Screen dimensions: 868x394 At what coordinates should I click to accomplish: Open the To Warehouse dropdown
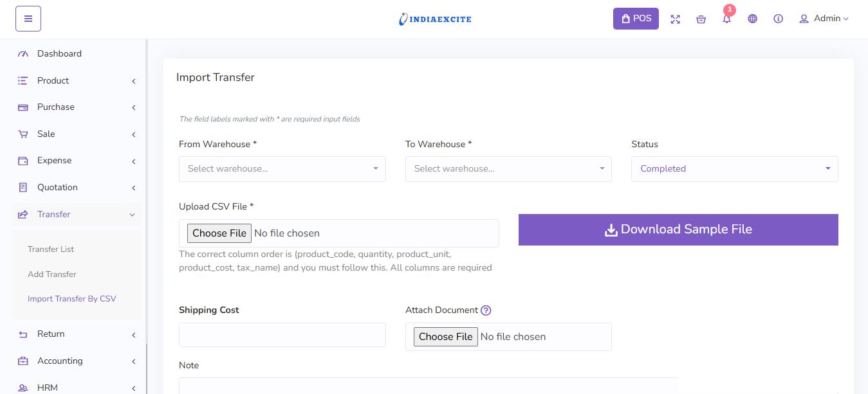[x=508, y=169]
